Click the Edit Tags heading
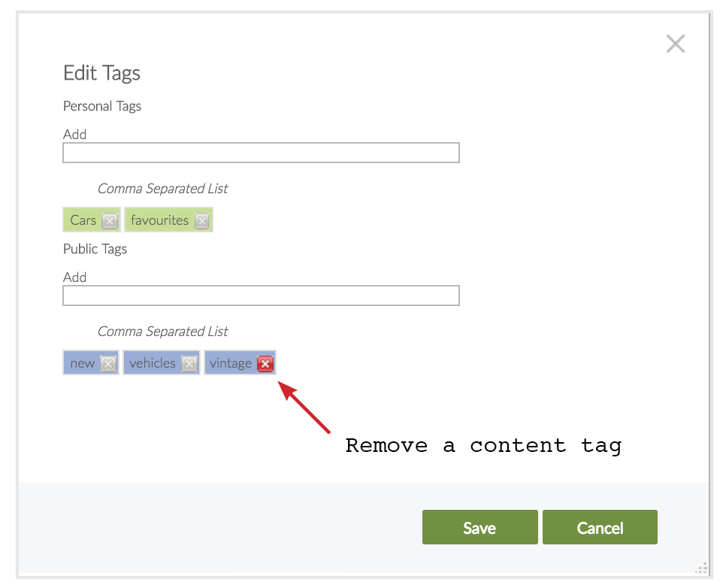Viewport: 726px width, 588px height. 101,73
